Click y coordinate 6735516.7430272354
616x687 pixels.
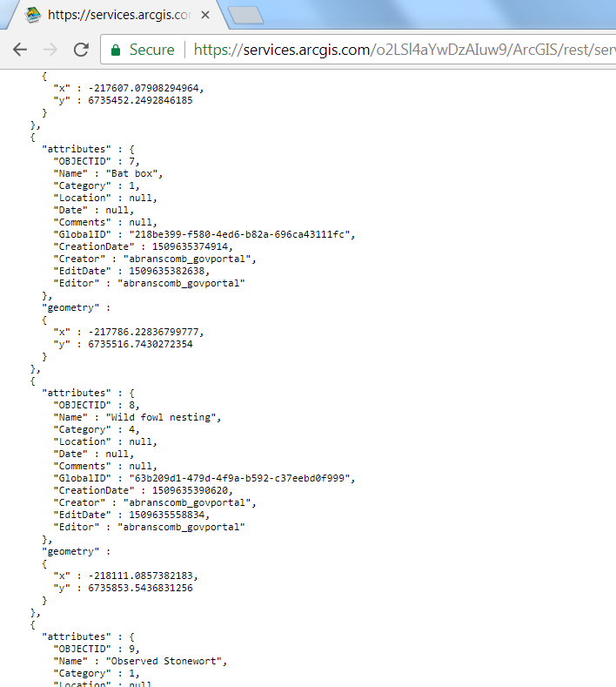140,345
